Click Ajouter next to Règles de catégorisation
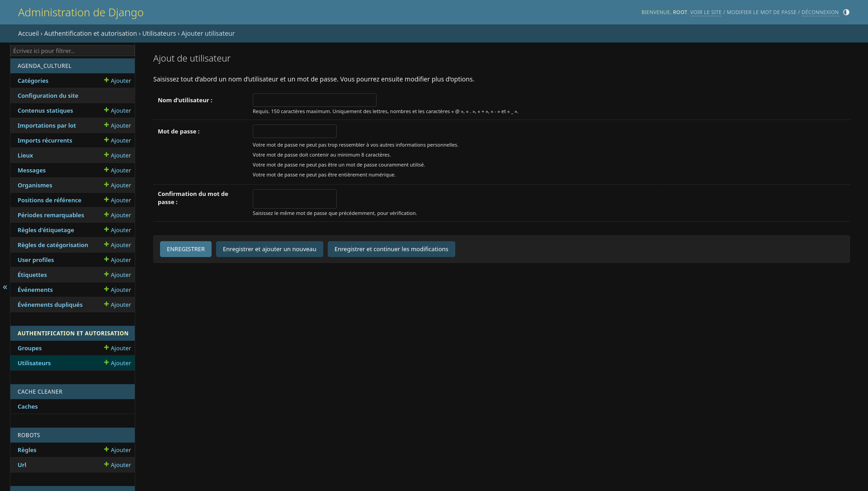This screenshot has height=491, width=868. pos(118,245)
